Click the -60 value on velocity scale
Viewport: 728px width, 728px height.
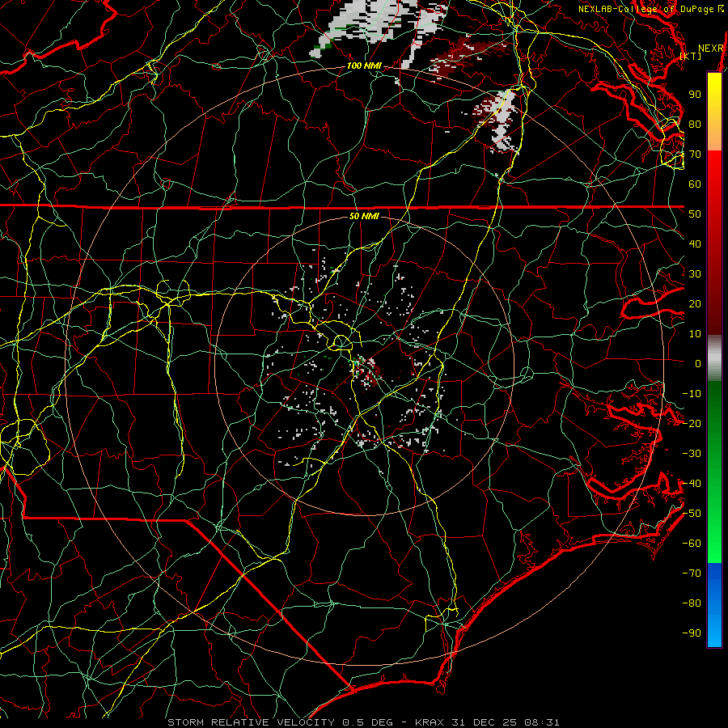pyautogui.click(x=692, y=544)
